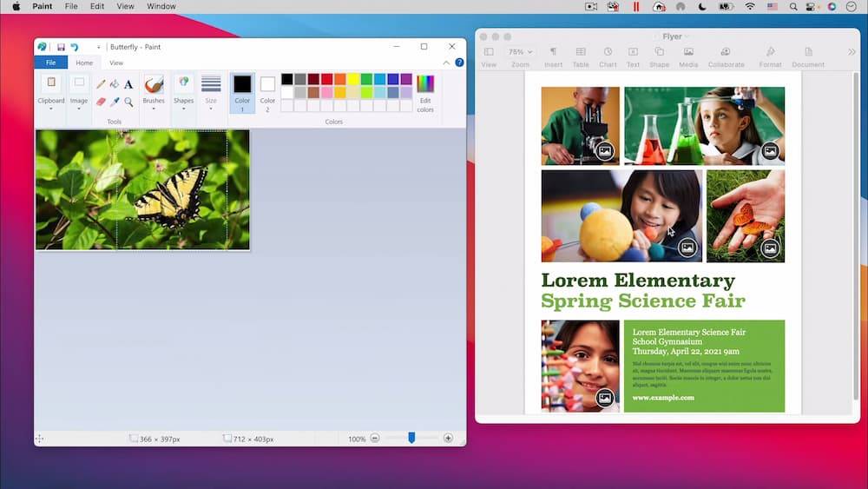The height and width of the screenshot is (489, 868).
Task: Click image placeholder on beakers girl photo
Action: pyautogui.click(x=770, y=150)
